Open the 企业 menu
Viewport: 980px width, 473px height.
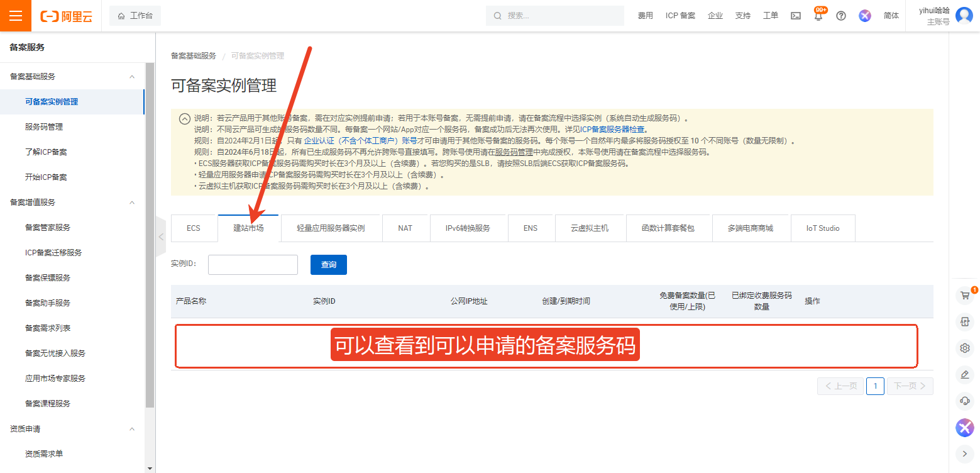click(715, 16)
